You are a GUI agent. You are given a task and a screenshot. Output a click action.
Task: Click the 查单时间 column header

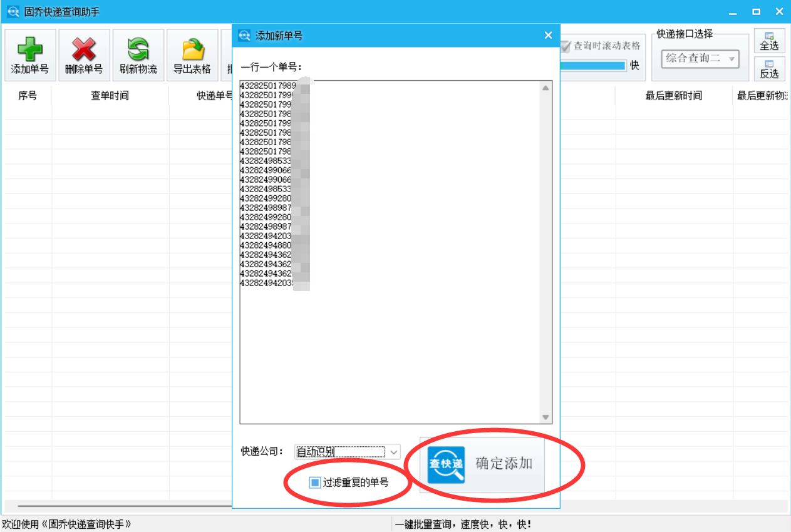(x=110, y=96)
